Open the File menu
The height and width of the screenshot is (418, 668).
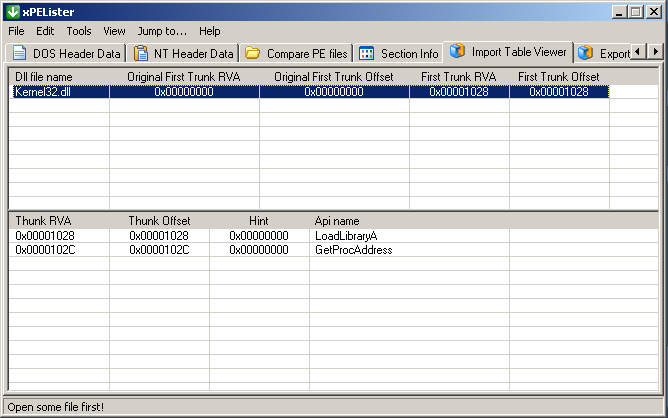[16, 31]
